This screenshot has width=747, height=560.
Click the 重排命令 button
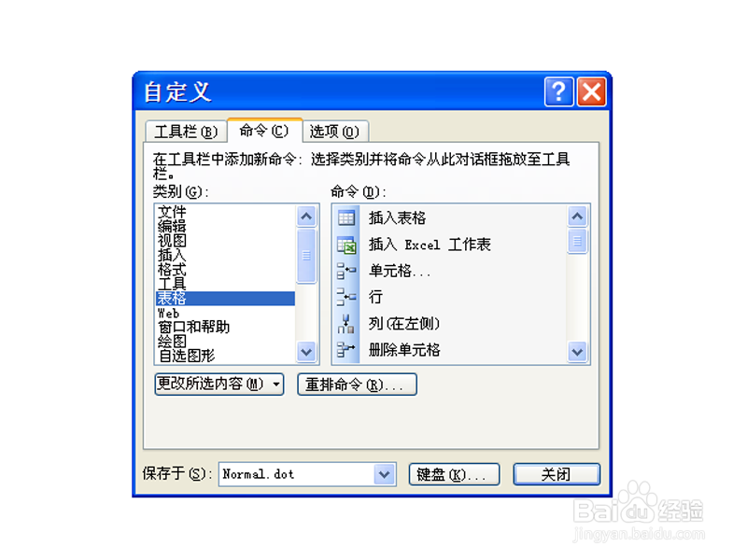pos(357,384)
